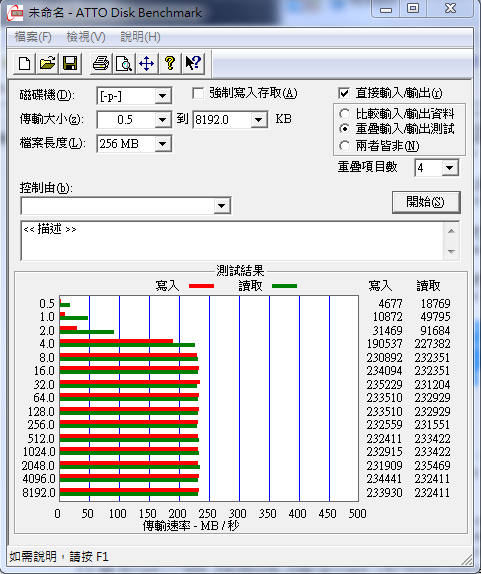Click the description box scroll up arrow
This screenshot has height=574, width=481.
(451, 231)
